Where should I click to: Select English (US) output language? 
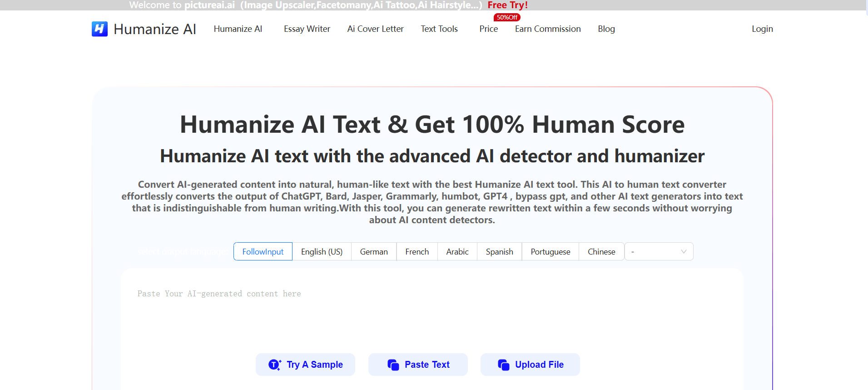322,251
